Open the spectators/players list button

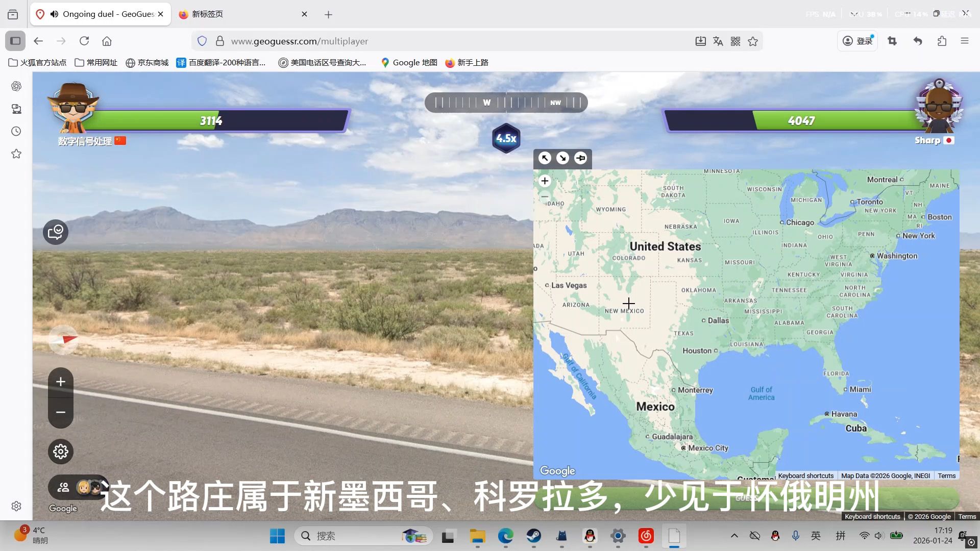(x=63, y=487)
